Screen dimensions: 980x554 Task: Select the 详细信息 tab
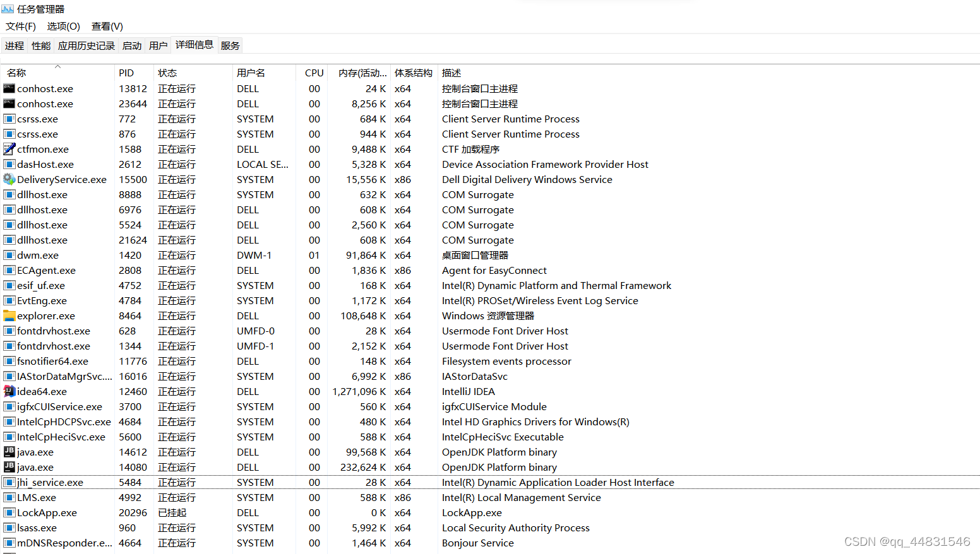point(194,44)
